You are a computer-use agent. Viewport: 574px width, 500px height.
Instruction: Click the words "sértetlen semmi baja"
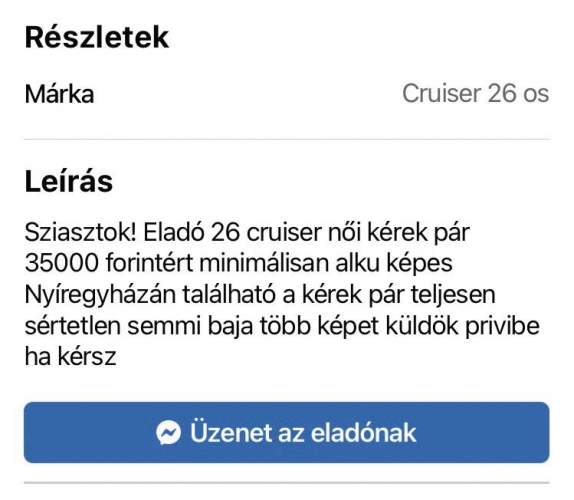139,327
